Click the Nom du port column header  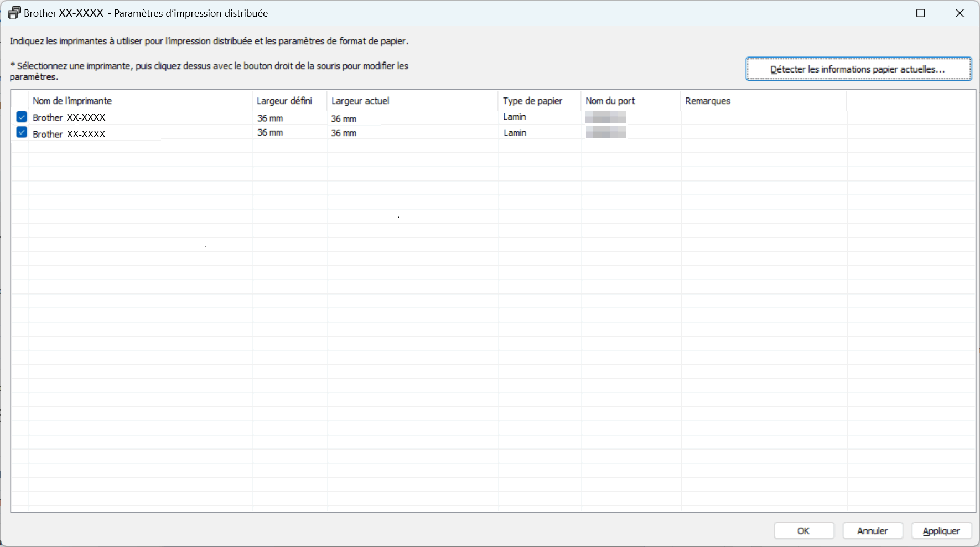click(610, 101)
